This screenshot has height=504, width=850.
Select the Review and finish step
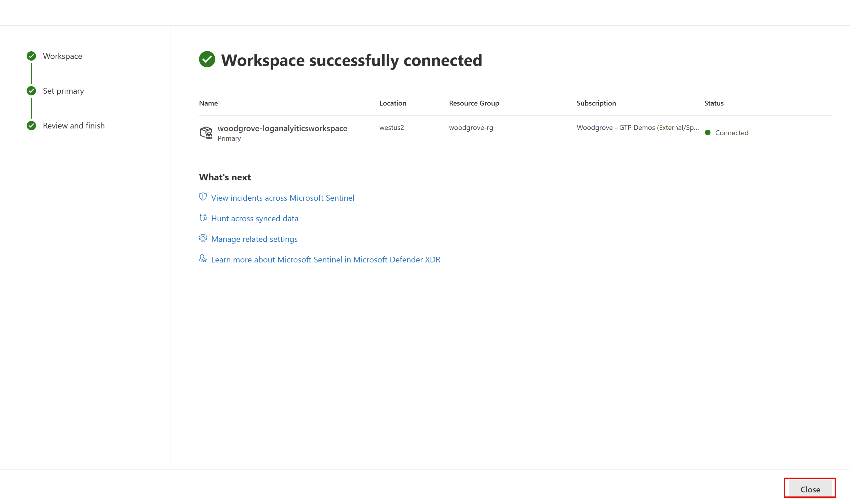click(x=74, y=126)
